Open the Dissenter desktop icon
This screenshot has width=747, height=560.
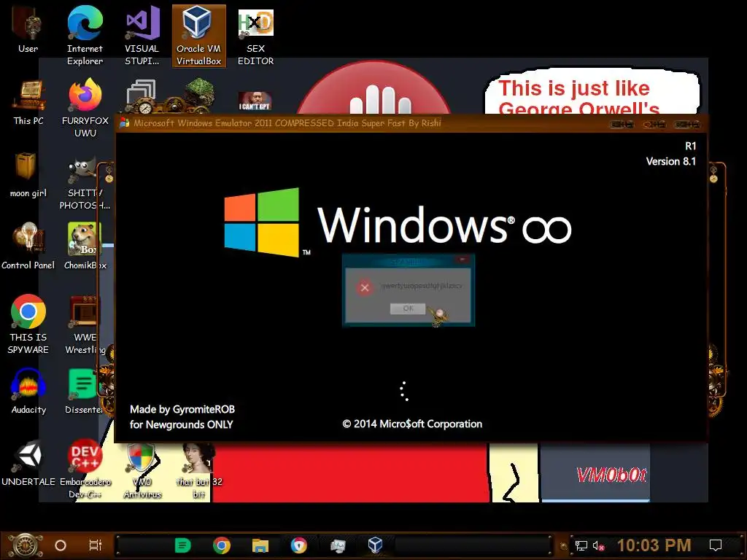(85, 391)
